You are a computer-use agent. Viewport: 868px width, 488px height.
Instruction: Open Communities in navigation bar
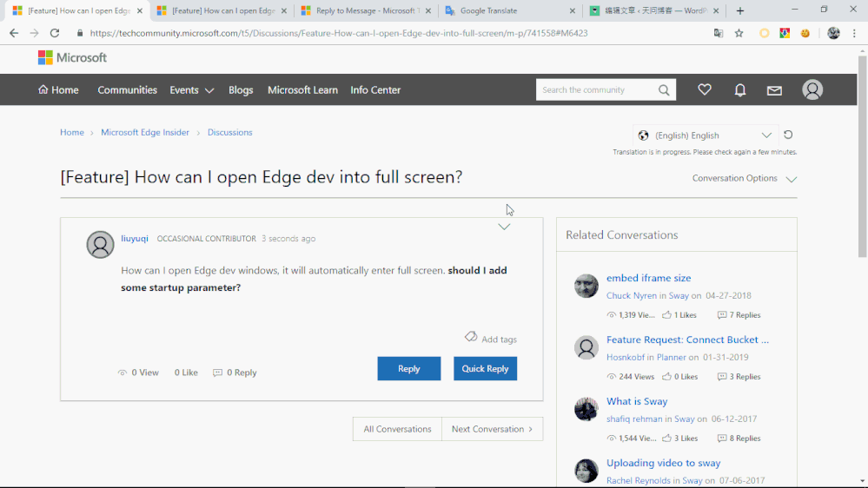click(x=128, y=89)
